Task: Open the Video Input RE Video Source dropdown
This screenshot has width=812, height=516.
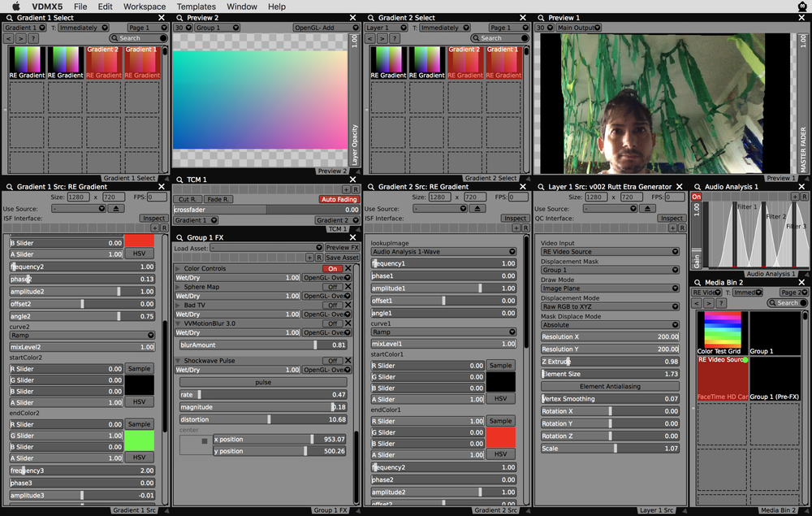Action: click(x=610, y=252)
